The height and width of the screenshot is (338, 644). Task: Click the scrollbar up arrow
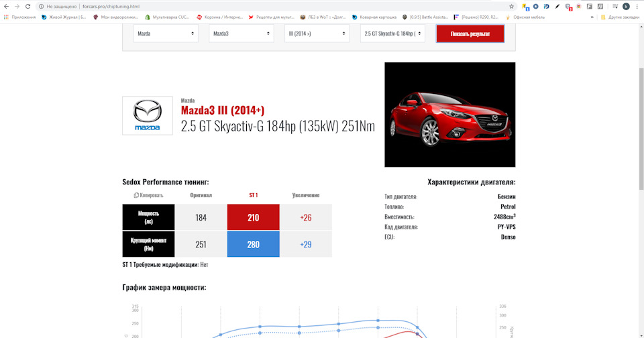(x=641, y=26)
